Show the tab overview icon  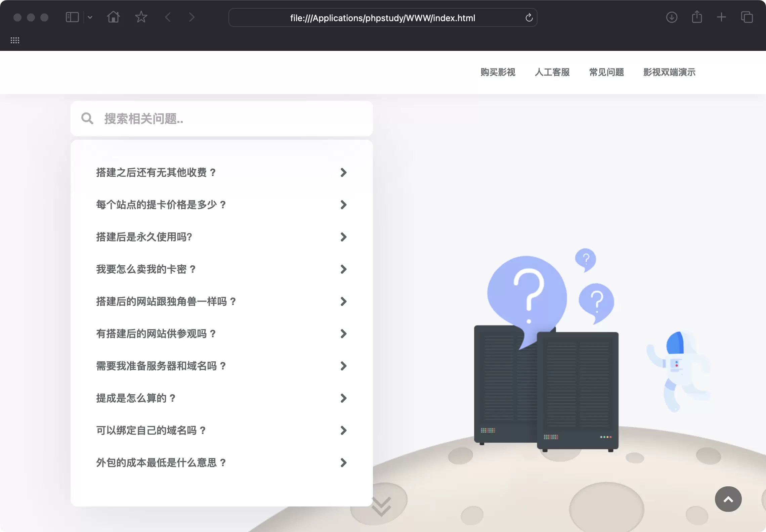747,17
